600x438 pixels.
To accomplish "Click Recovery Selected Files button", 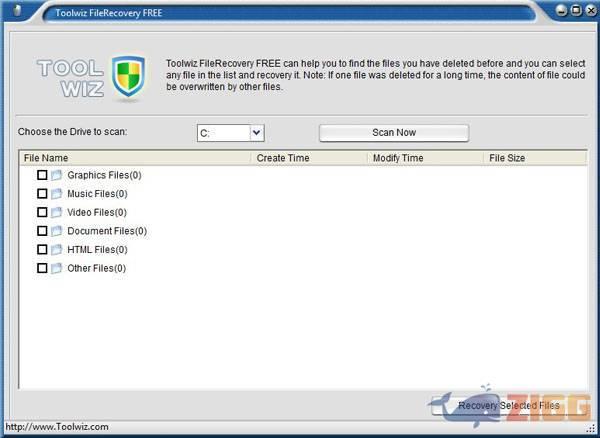I will coord(509,405).
